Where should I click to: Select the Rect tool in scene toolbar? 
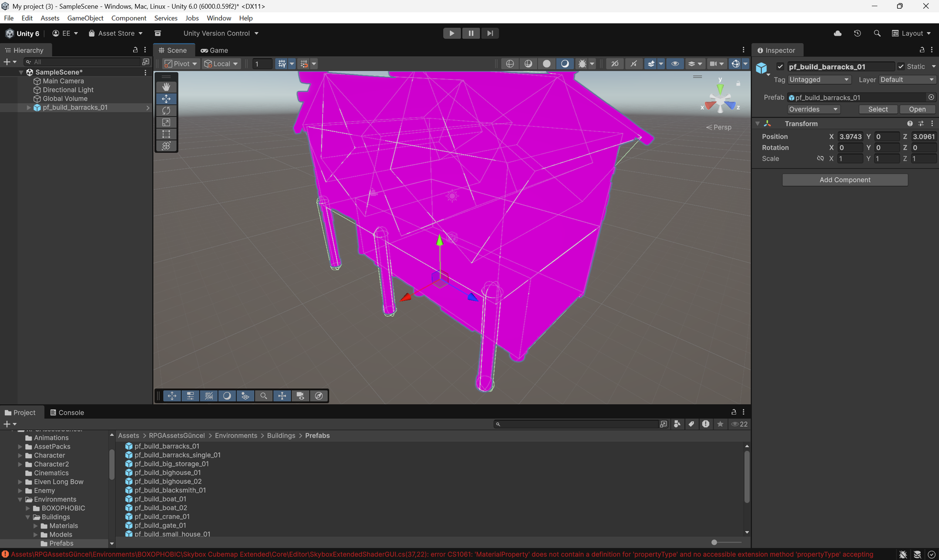pyautogui.click(x=166, y=134)
